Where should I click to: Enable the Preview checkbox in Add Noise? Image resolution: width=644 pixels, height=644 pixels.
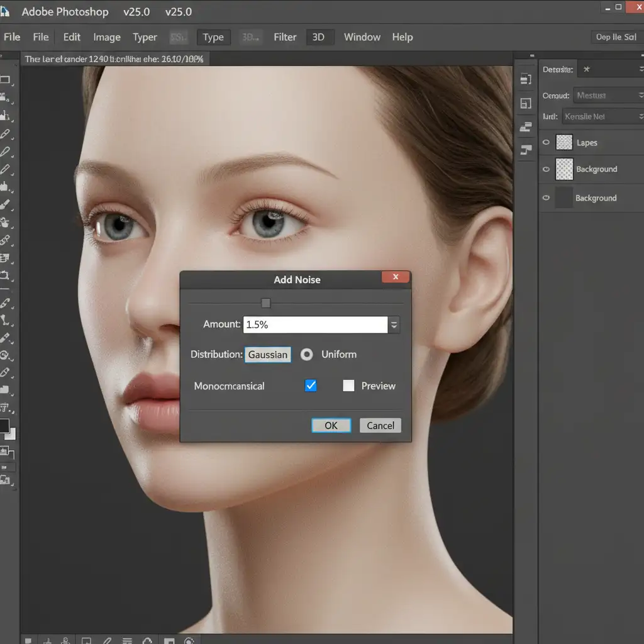[x=348, y=386]
